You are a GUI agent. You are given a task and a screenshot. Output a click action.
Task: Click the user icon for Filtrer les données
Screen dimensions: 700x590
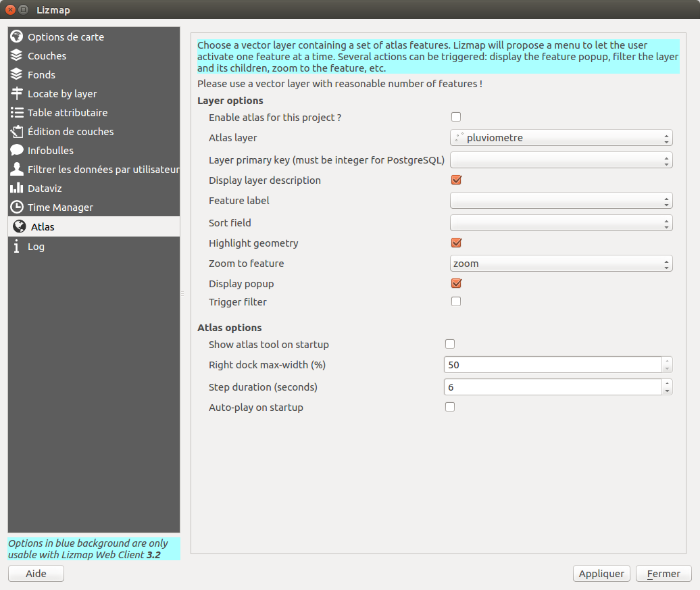(16, 169)
